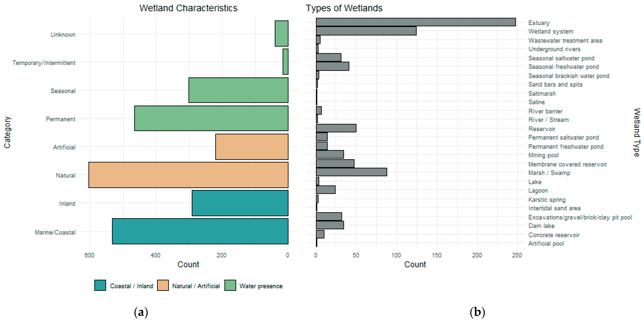
Task: Click the Reservoir bar
Action: tap(336, 128)
